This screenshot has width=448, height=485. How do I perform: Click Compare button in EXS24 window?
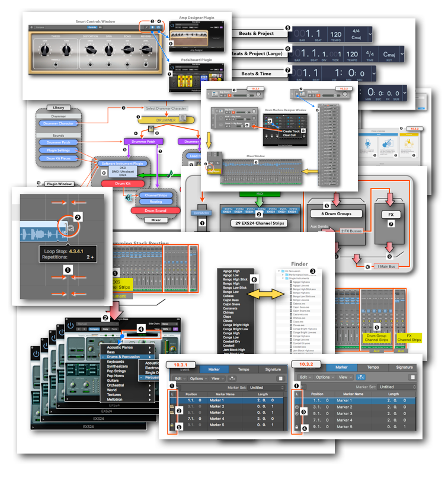click(94, 329)
